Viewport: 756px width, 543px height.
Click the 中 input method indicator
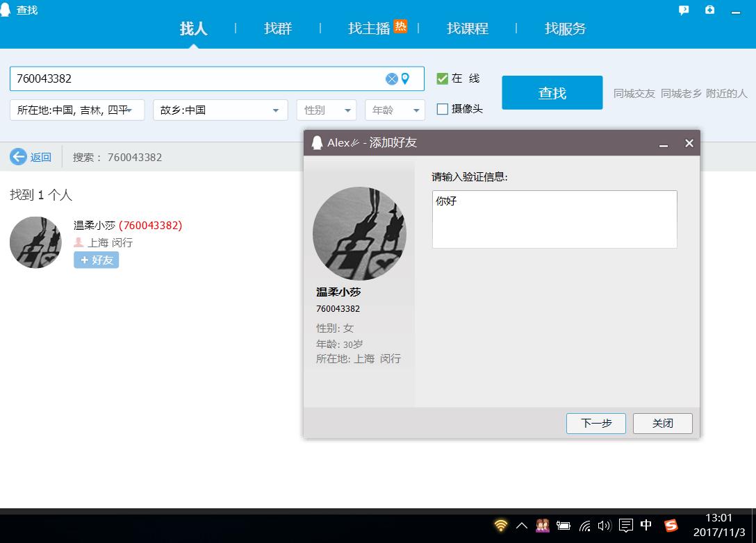coord(646,525)
